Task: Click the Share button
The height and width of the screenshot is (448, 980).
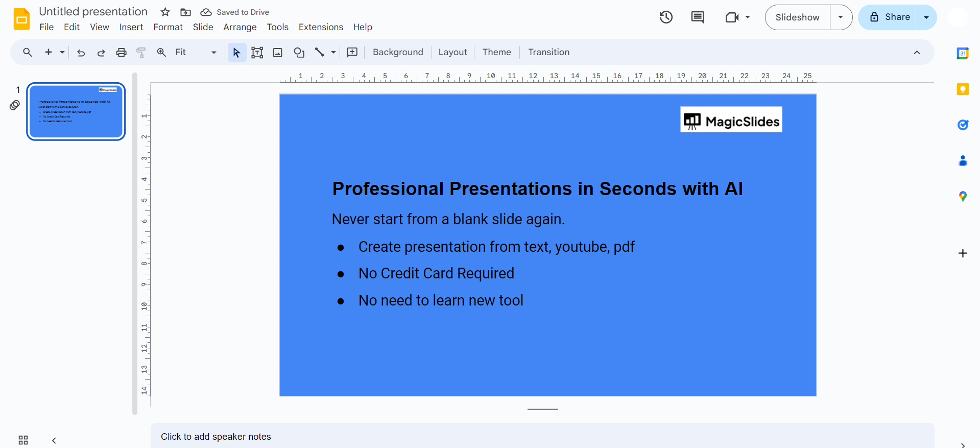Action: click(889, 17)
